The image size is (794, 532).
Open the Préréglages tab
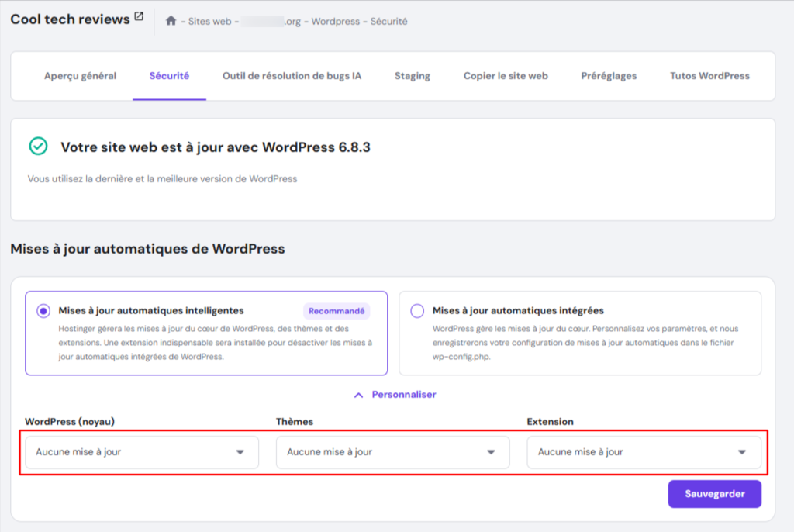click(609, 77)
